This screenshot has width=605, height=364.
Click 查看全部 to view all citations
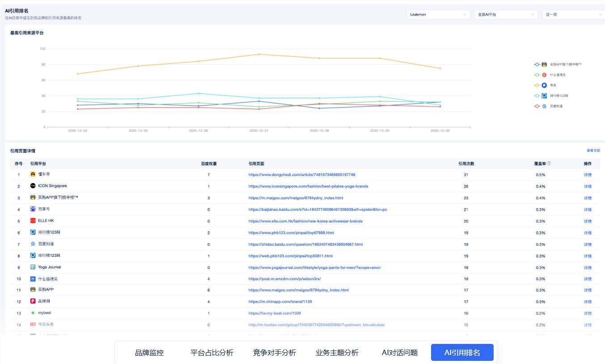[x=593, y=151]
